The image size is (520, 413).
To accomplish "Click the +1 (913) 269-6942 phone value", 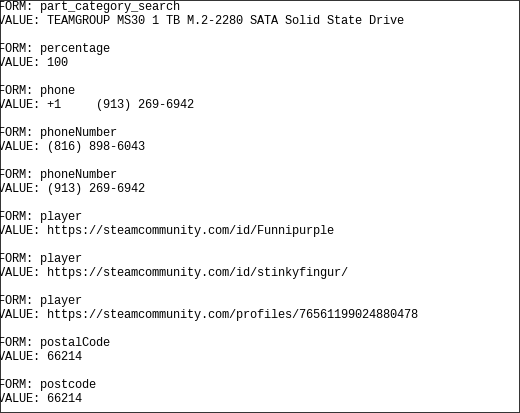I will point(120,104).
